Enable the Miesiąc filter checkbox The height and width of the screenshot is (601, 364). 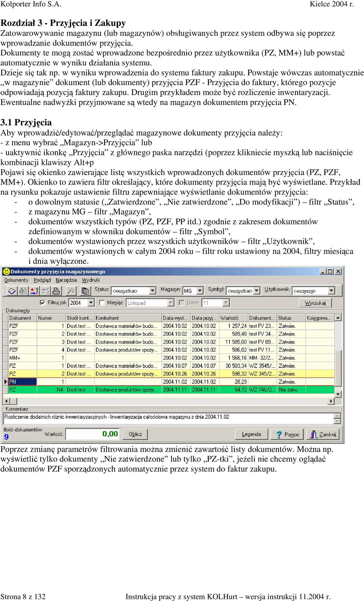102,303
